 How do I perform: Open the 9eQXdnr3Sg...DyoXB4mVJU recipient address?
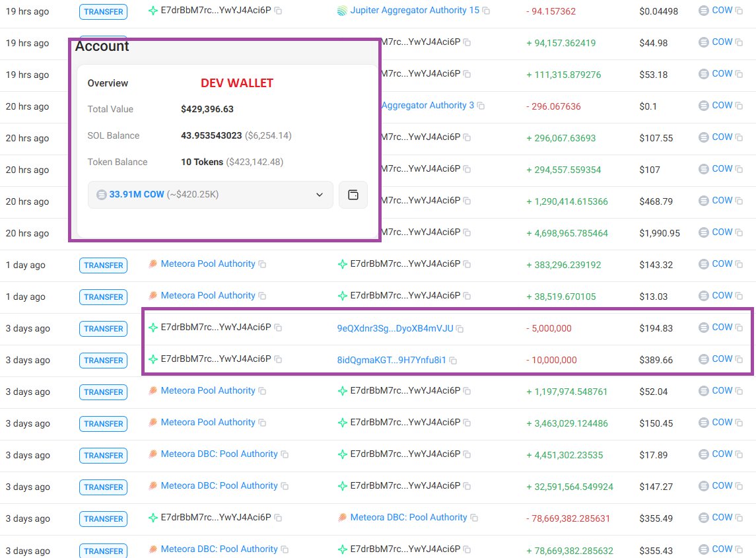click(x=395, y=328)
